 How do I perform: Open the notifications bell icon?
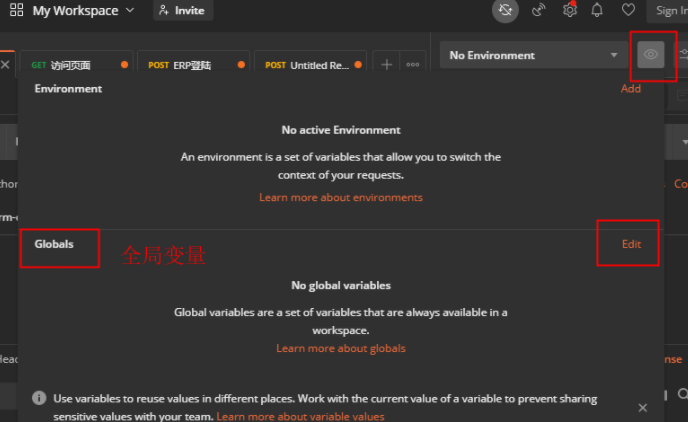pyautogui.click(x=597, y=10)
